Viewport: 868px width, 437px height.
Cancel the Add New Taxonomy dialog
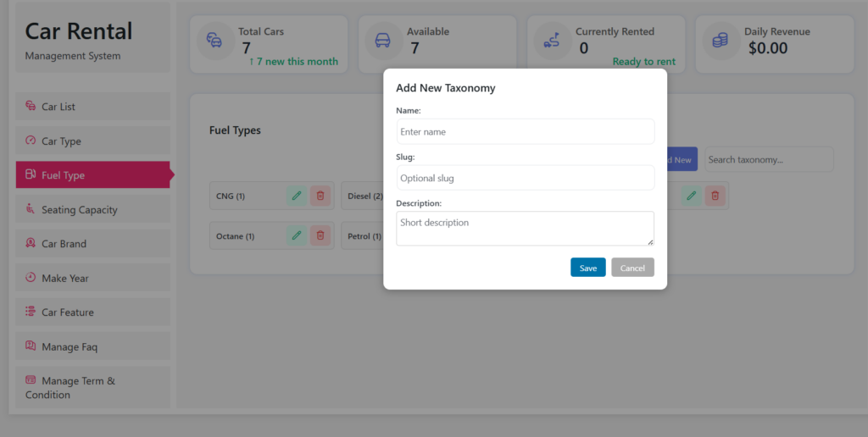(x=632, y=268)
